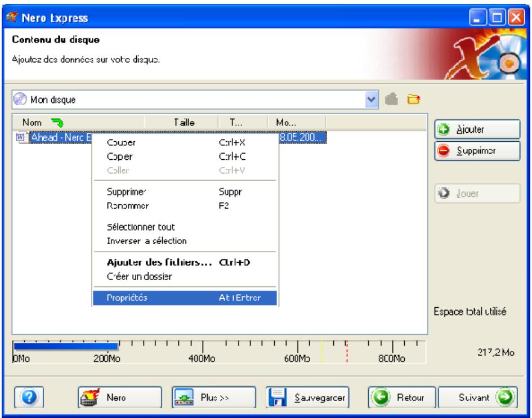
Task: Click the Ajouter button
Action: point(477,129)
